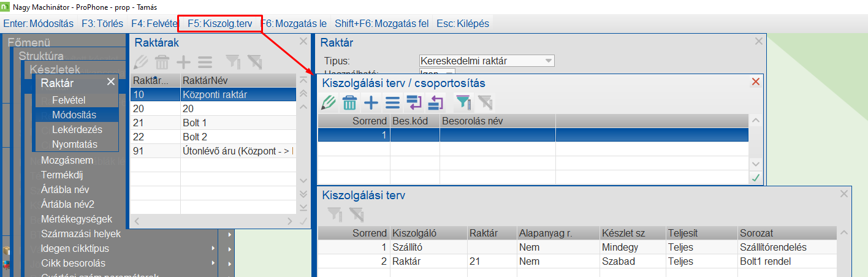Select the Bolt 1 warehouse row
868x277 pixels.
[x=194, y=123]
